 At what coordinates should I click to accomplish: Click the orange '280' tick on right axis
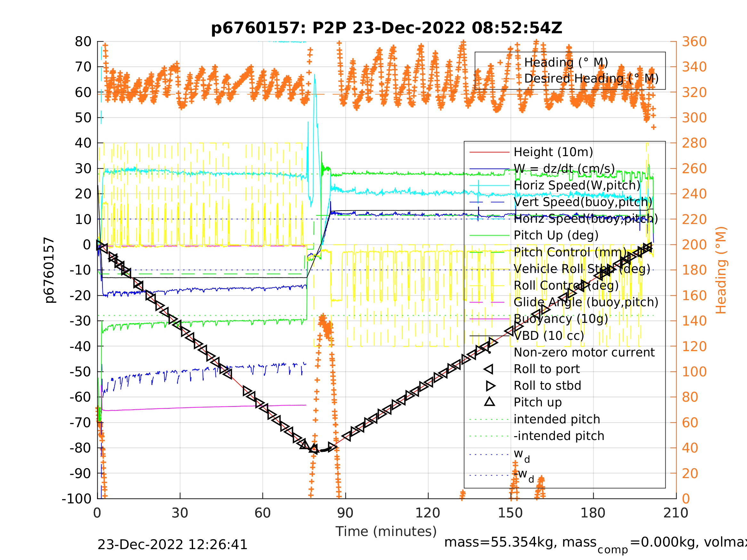tap(695, 143)
